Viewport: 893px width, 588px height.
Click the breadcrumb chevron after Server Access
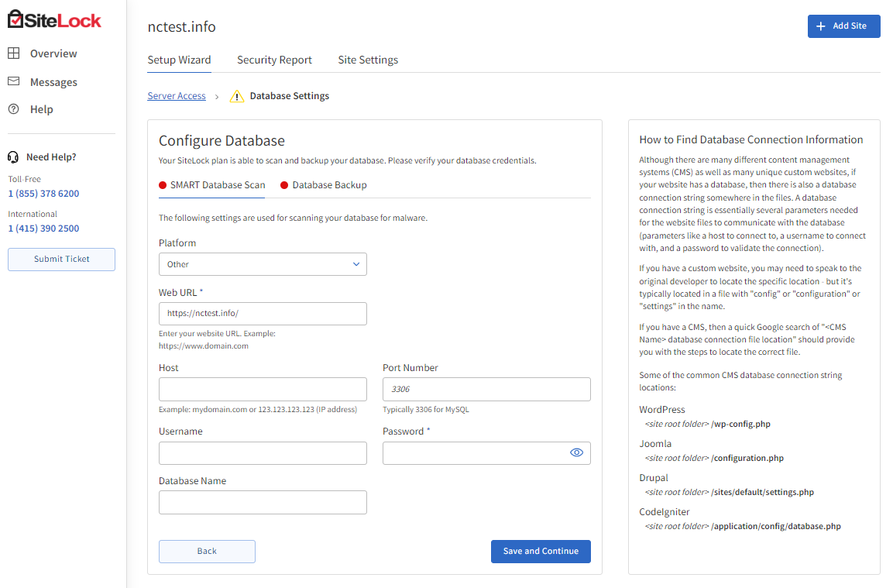tap(217, 97)
